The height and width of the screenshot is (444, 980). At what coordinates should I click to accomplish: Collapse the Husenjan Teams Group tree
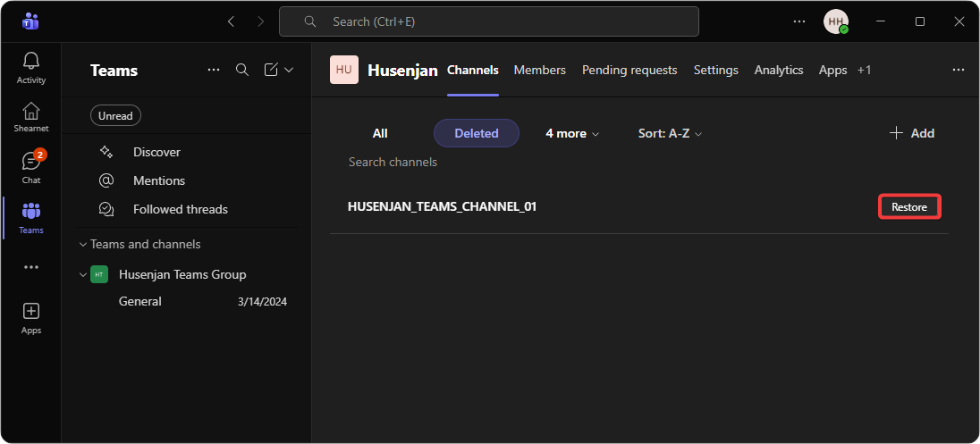point(83,274)
